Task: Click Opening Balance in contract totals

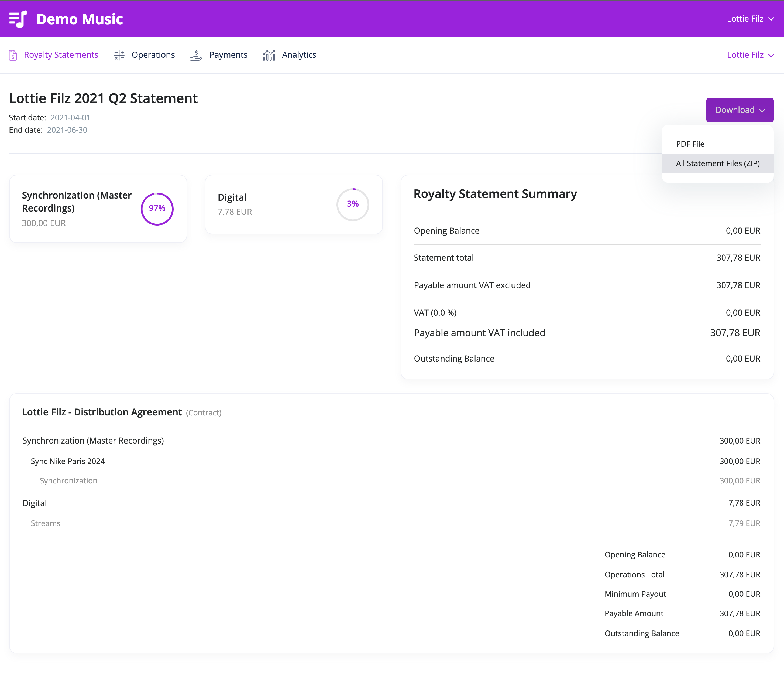Action: (635, 555)
